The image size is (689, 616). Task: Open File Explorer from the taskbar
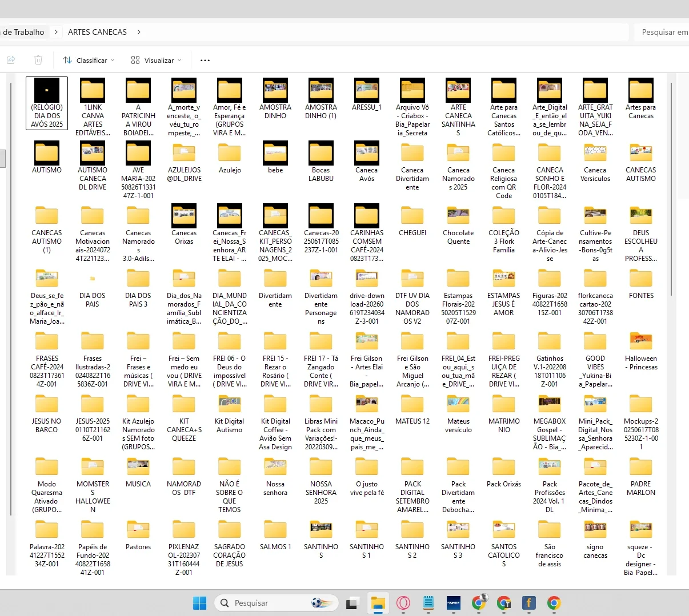(378, 603)
